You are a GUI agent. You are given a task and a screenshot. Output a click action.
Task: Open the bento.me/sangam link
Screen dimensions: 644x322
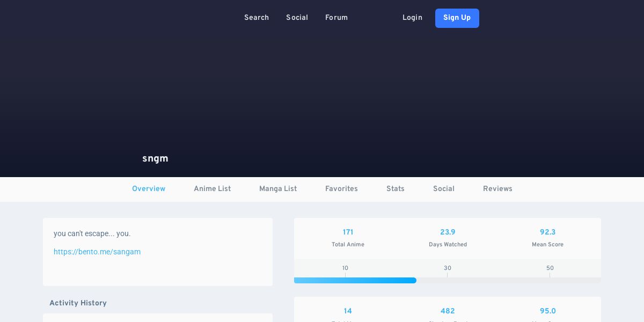click(97, 252)
